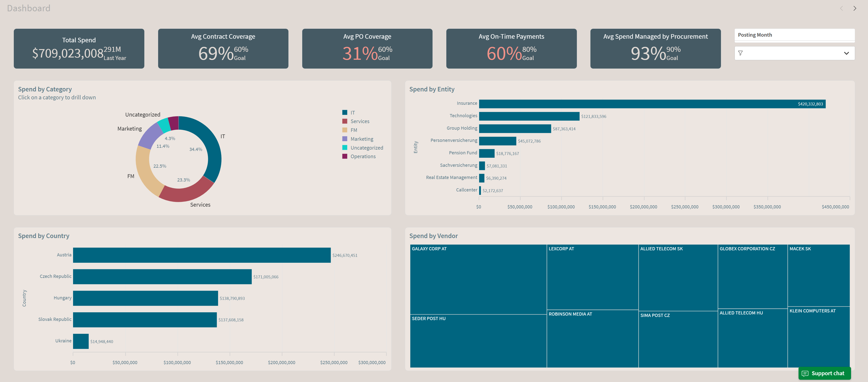This screenshot has height=382, width=868.
Task: Click the Spend by Vendor chart title
Action: pos(434,236)
